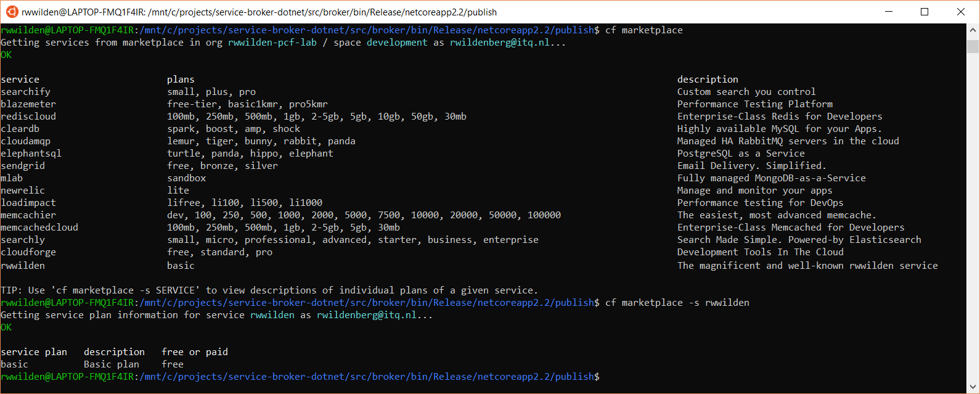
Task: Click 'Manage and monitor your apps' text
Action: tap(755, 191)
